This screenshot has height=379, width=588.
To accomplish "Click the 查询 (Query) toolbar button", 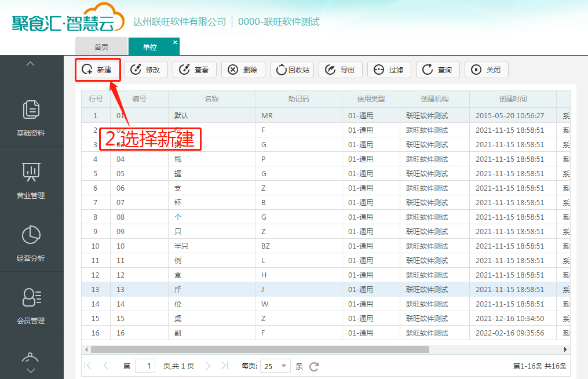I will pos(438,70).
